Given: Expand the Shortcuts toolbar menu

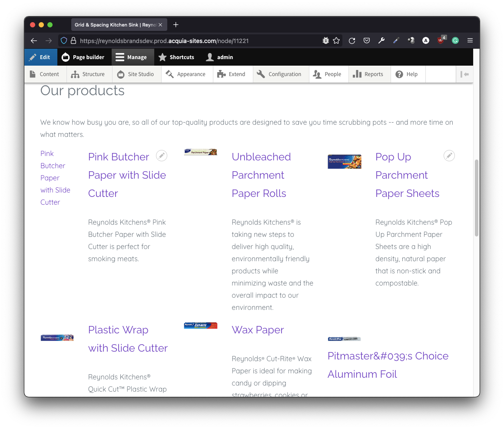Looking at the screenshot, I should tap(176, 57).
